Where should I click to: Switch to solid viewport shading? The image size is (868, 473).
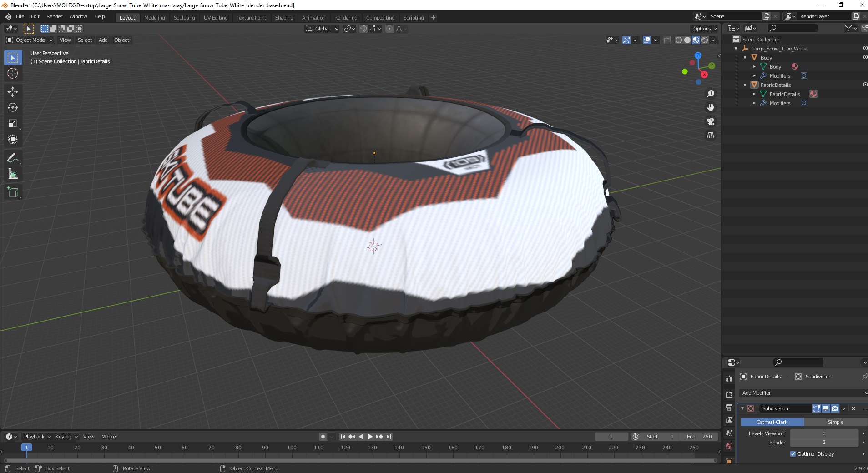[687, 40]
